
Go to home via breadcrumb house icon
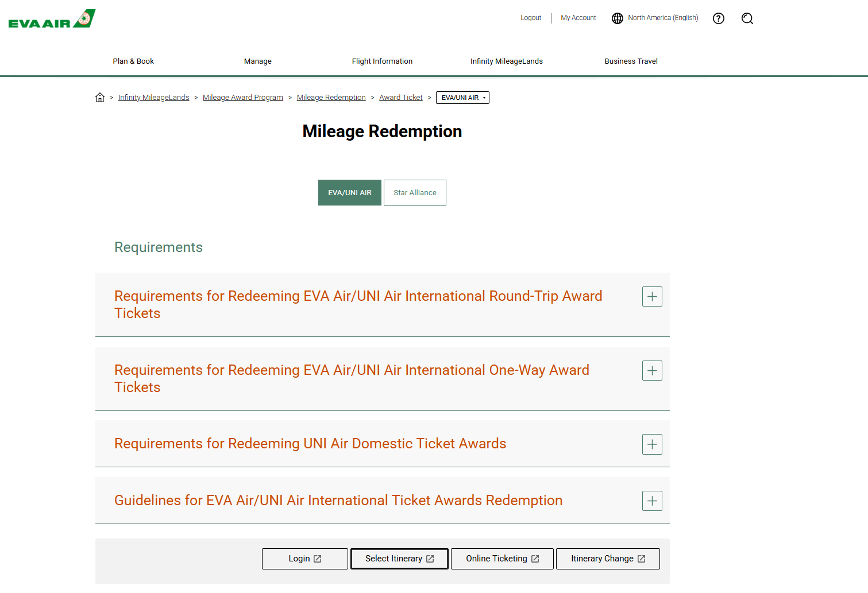(100, 98)
